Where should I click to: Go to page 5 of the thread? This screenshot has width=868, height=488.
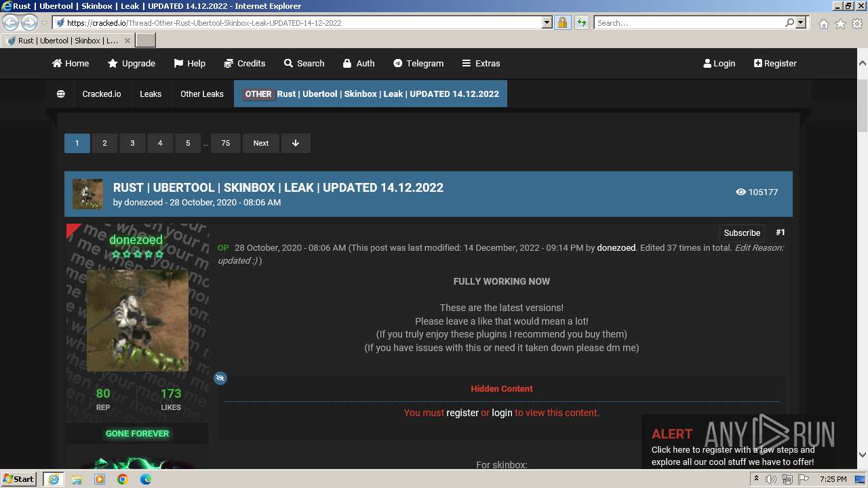188,143
